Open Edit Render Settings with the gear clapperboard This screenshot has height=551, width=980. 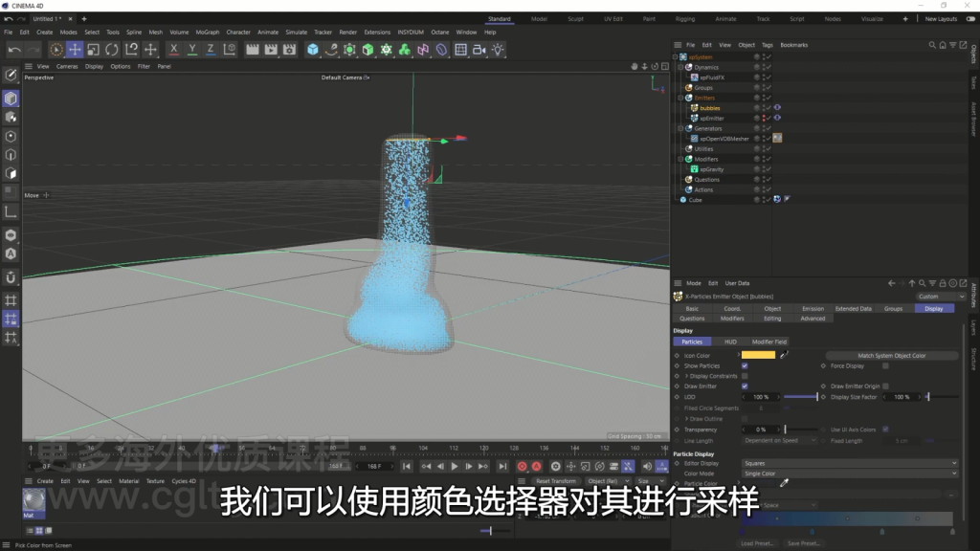coord(289,50)
